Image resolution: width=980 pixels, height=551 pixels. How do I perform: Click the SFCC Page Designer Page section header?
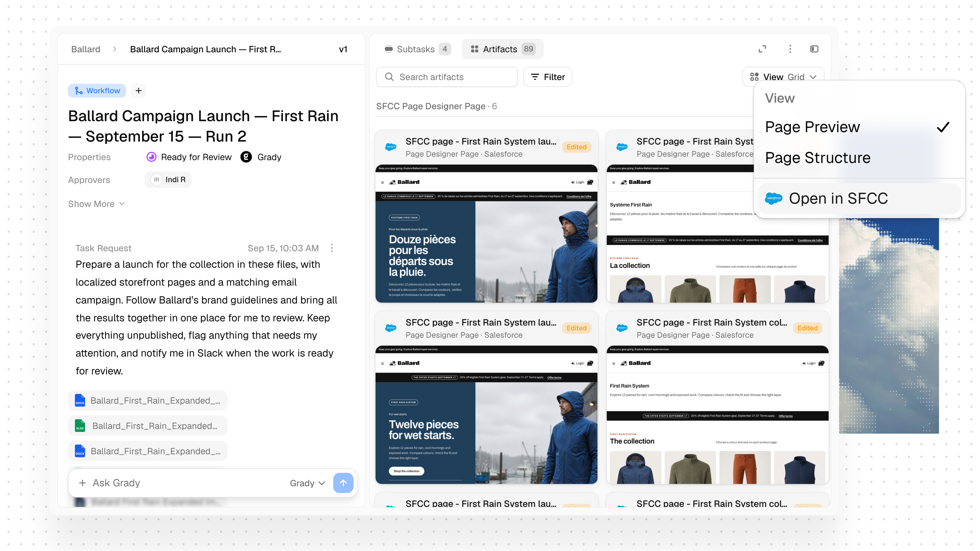[x=436, y=106]
